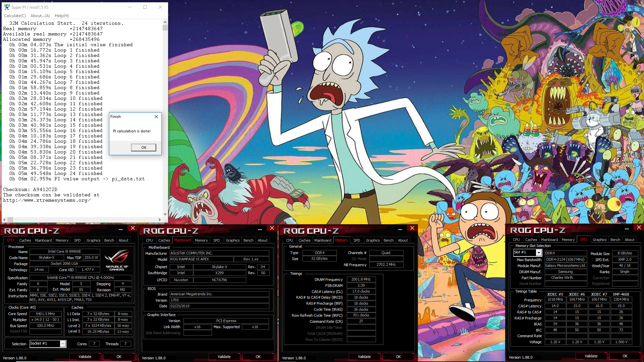Select Memory tab in the SPD CPU-Z window
644x362 pixels.
tap(568, 240)
